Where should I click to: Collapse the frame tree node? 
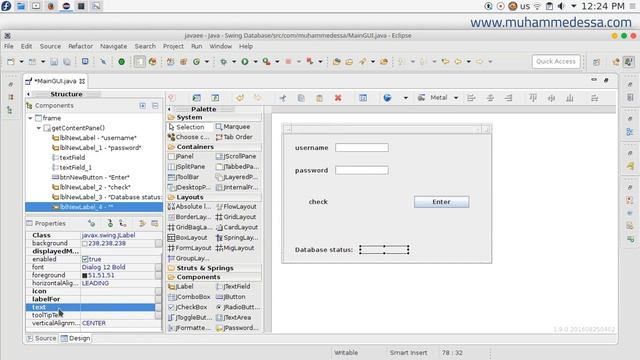coord(30,118)
